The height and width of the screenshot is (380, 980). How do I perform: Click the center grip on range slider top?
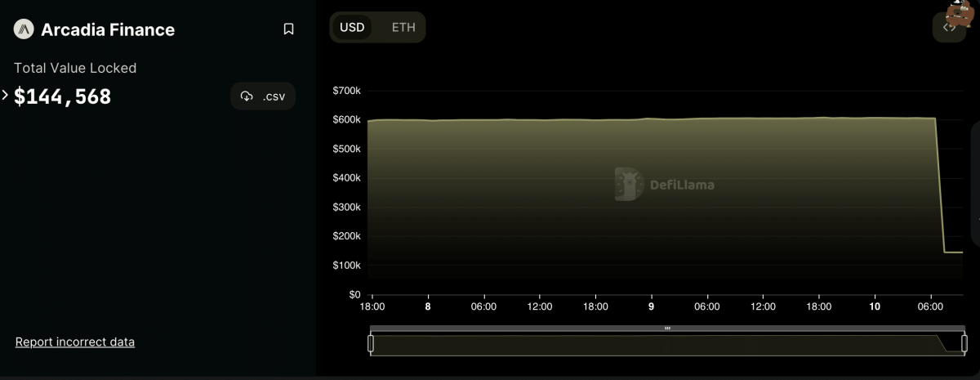click(x=667, y=329)
